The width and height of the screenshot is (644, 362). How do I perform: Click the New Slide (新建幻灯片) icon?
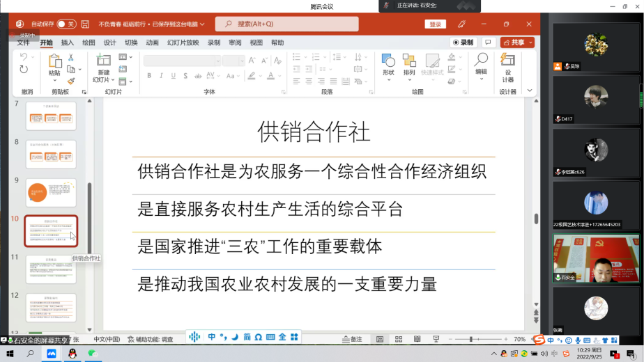click(x=103, y=61)
